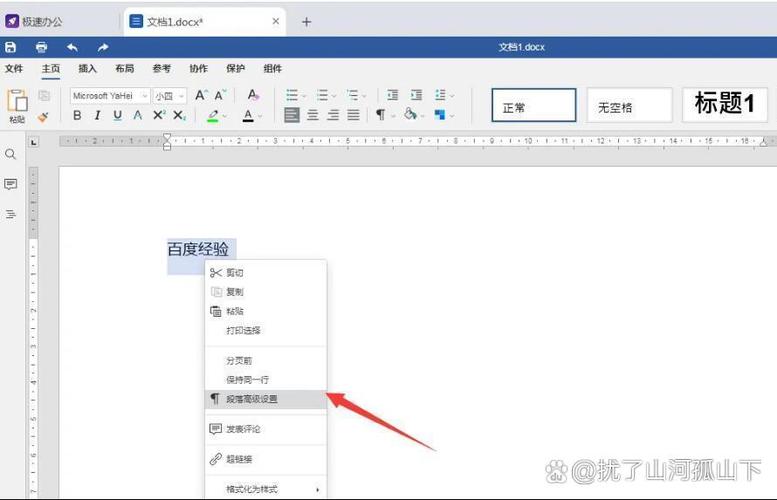Screen dimensions: 777x500
Task: Center align the text
Action: [x=313, y=115]
